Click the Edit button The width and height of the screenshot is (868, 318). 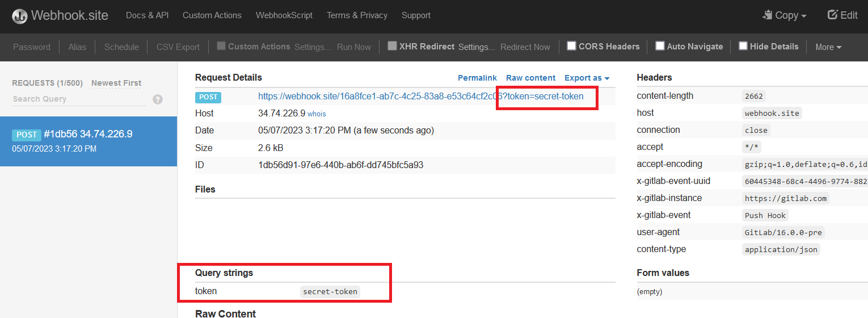click(x=842, y=15)
